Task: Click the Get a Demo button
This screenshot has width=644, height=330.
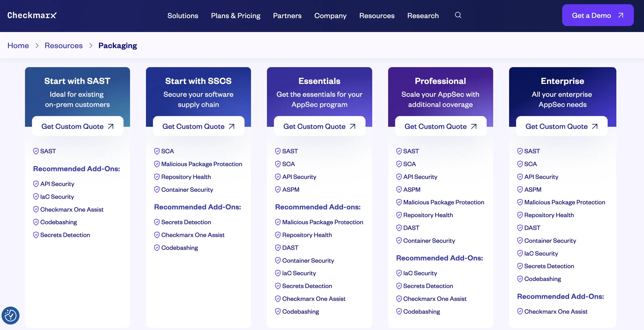Action: tap(598, 15)
